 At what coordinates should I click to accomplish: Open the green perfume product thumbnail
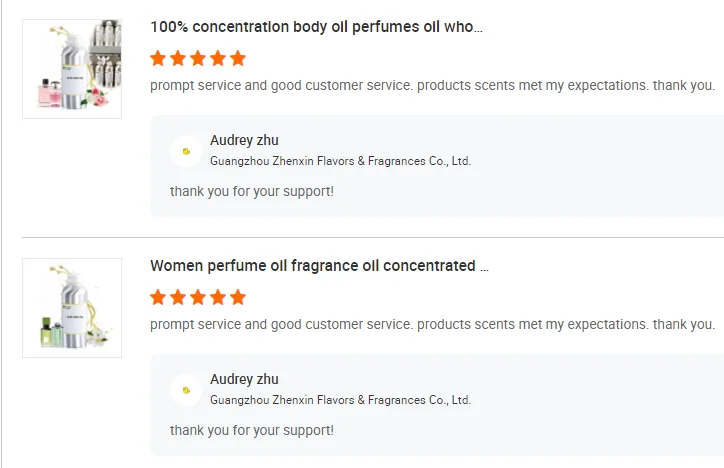[72, 308]
